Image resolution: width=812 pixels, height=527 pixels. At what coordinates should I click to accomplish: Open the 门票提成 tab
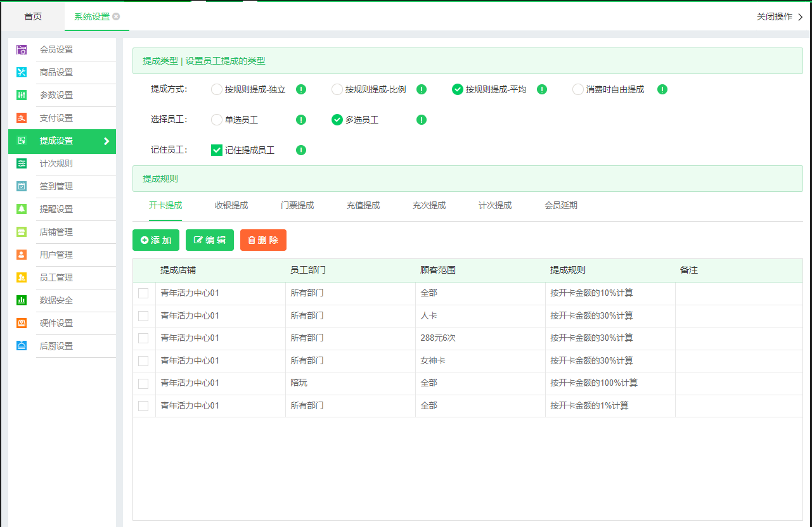[297, 205]
